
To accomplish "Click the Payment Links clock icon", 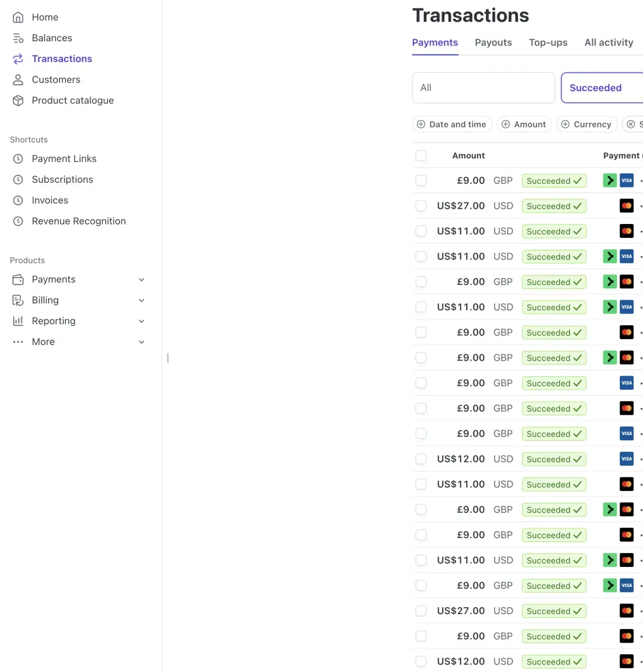I will point(18,159).
